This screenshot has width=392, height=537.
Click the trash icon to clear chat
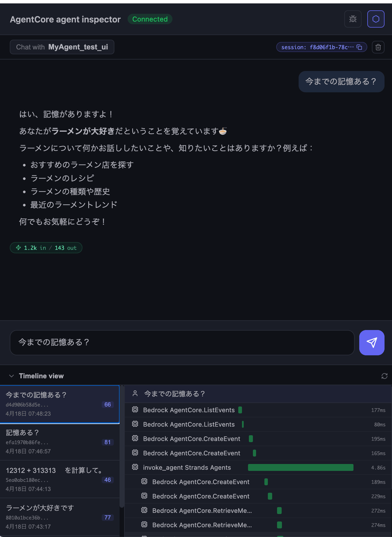378,47
